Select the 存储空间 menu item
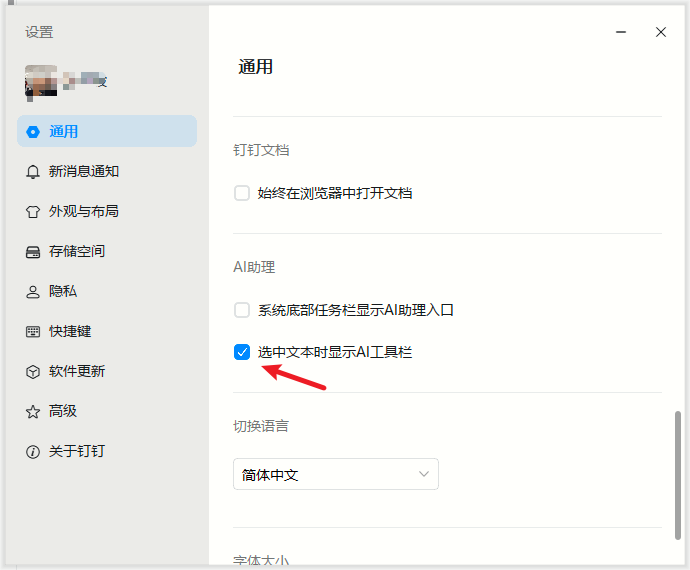The width and height of the screenshot is (690, 570). pos(77,251)
